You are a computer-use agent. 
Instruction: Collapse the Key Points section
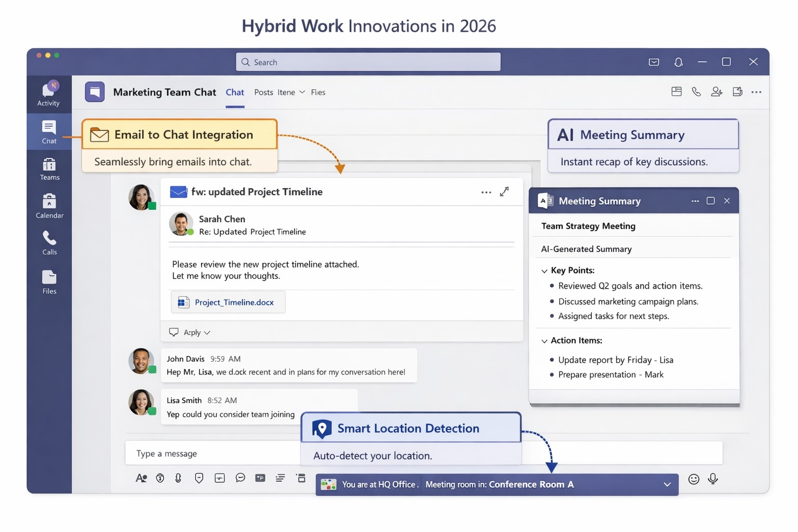click(544, 271)
